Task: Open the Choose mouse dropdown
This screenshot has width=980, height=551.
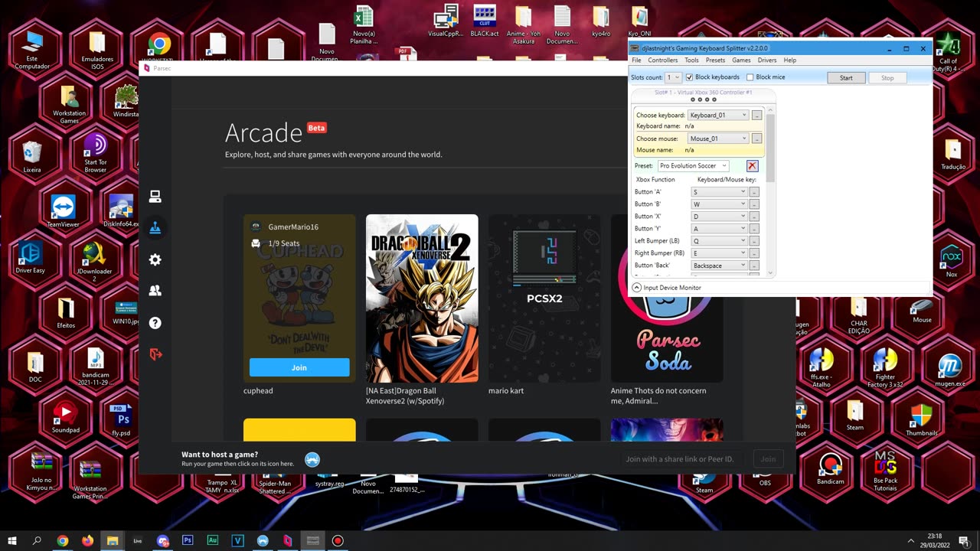Action: click(718, 139)
